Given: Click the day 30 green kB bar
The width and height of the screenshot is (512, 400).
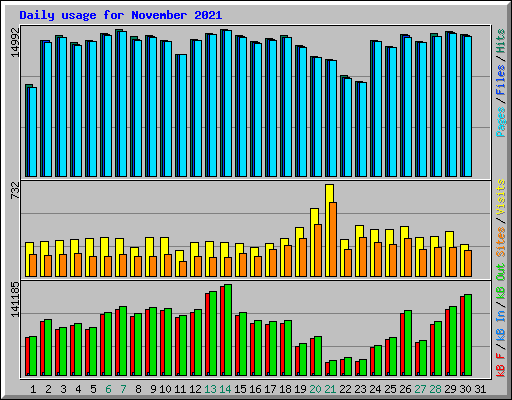Looking at the screenshot, I should tap(468, 335).
